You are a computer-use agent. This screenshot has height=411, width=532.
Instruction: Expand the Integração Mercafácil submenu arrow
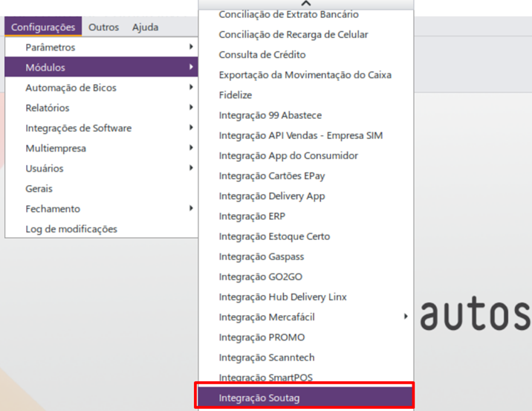406,317
